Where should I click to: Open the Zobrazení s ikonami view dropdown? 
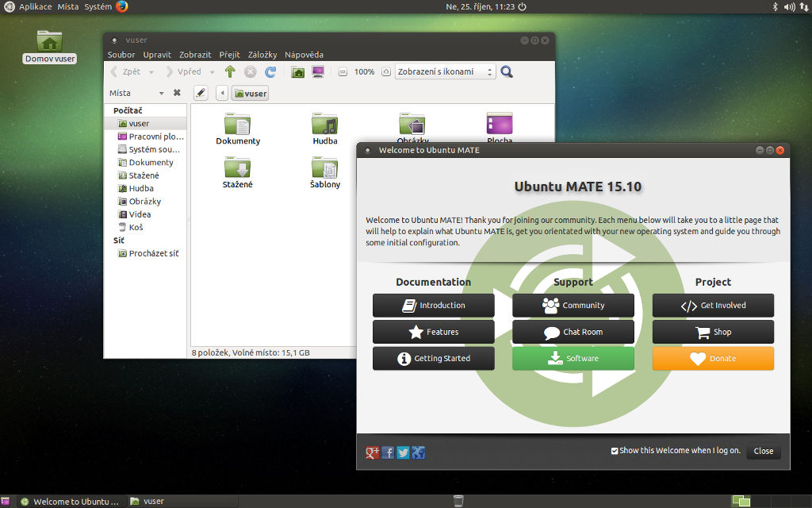[x=445, y=71]
